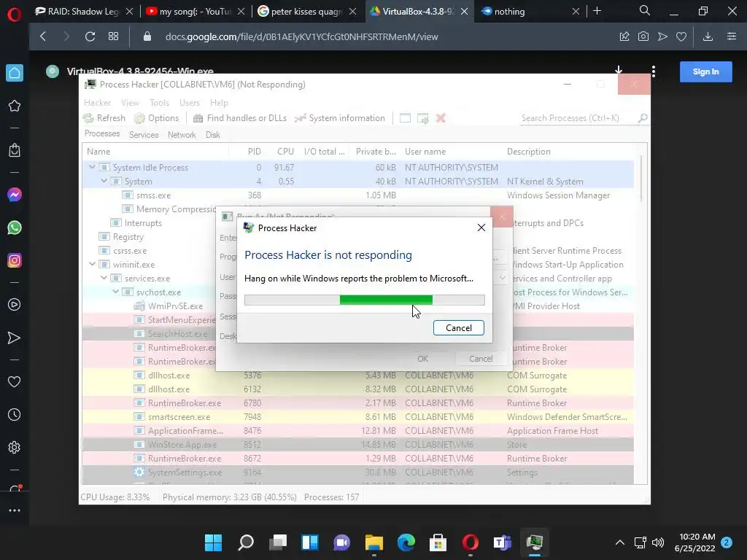Click Refresh in Process Hacker toolbar
The image size is (747, 560).
[104, 118]
